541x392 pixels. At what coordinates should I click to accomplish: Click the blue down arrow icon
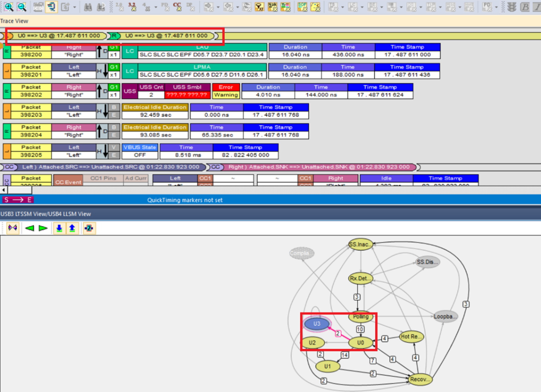point(59,228)
